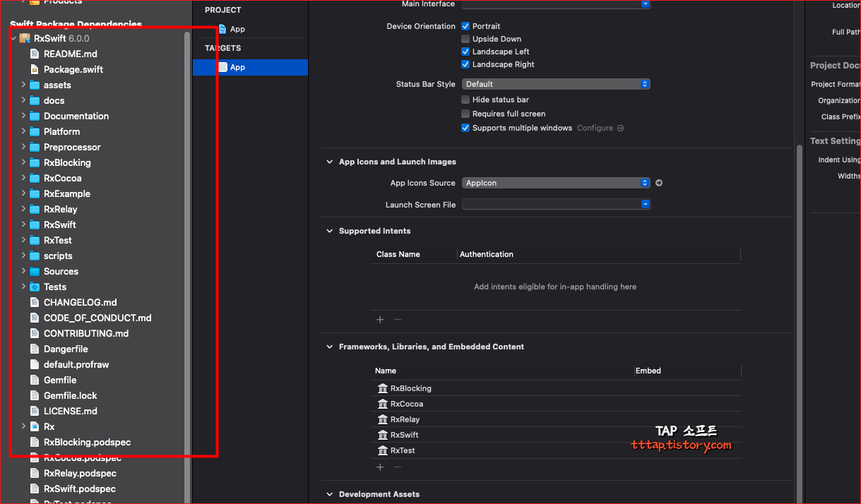This screenshot has width=861, height=504.
Task: Click the README.md file icon
Action: click(x=35, y=54)
